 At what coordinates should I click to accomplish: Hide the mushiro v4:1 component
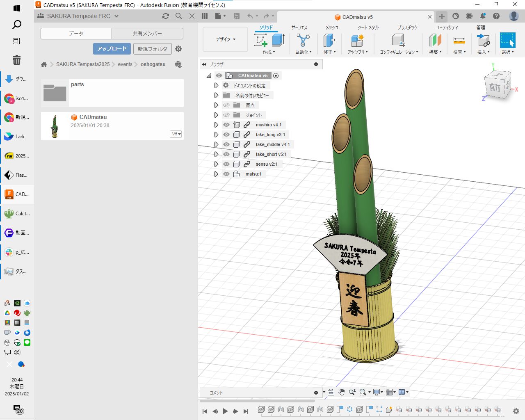(226, 125)
